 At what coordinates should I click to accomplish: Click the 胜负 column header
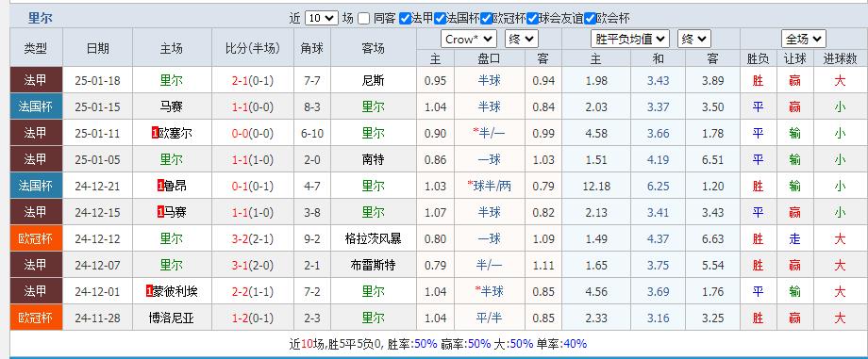coord(758,58)
